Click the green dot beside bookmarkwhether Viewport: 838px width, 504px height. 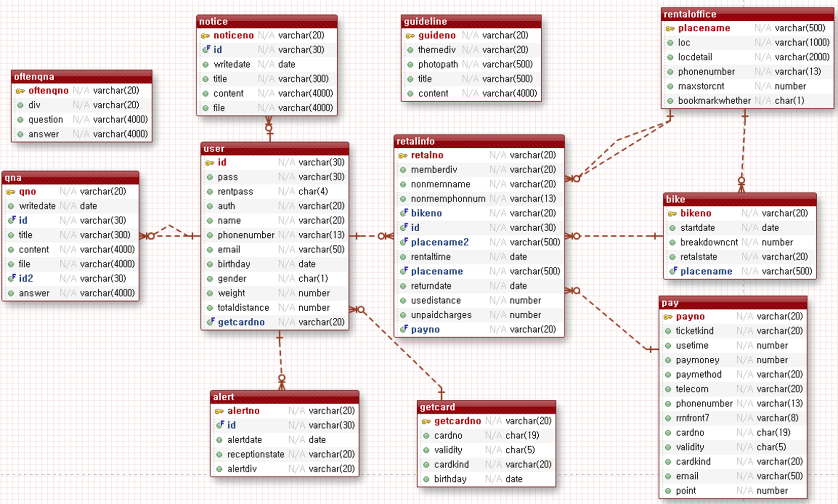pyautogui.click(x=670, y=101)
